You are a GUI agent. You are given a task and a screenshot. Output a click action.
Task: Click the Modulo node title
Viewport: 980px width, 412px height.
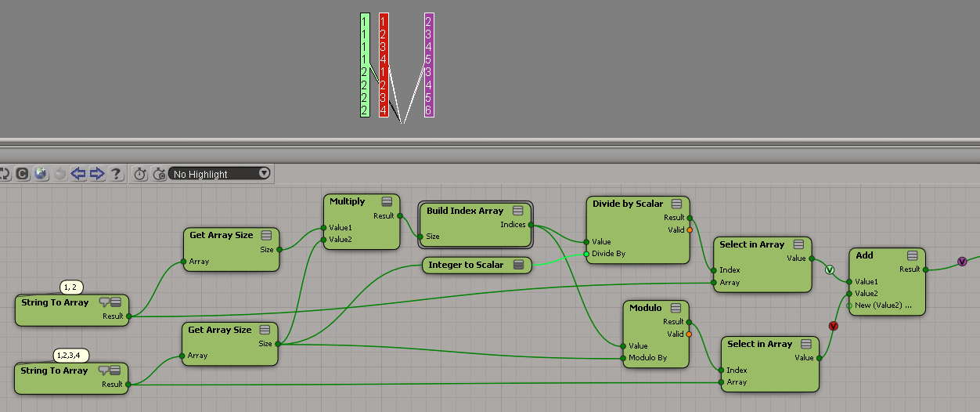point(645,308)
